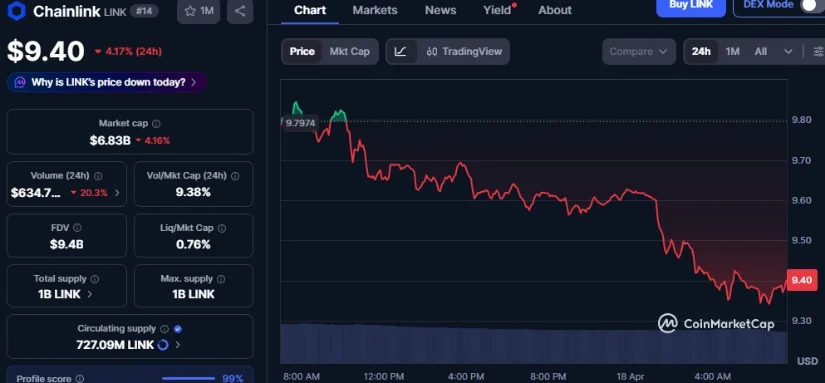Click the 99% profile score value
Screen dimensions: 825x383
point(233,379)
